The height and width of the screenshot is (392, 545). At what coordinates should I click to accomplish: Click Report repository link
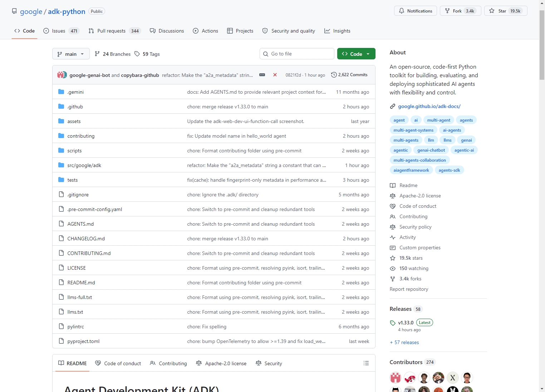409,289
